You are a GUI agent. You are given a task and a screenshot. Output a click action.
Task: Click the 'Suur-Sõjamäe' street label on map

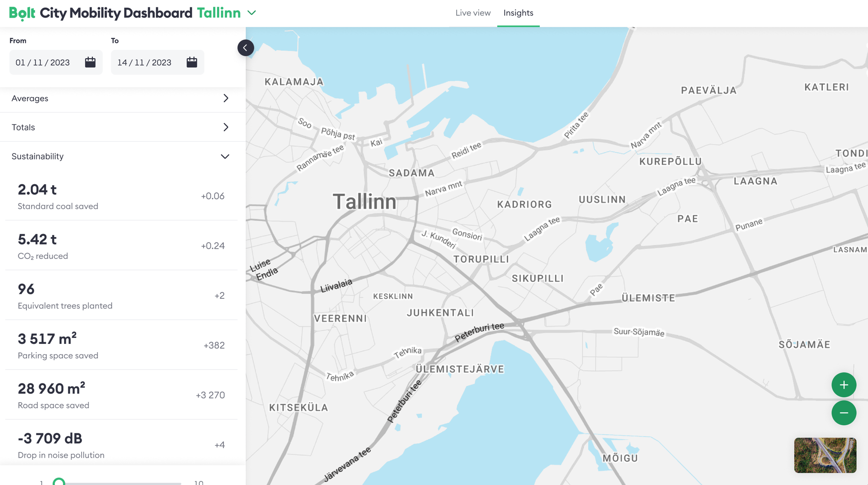639,332
